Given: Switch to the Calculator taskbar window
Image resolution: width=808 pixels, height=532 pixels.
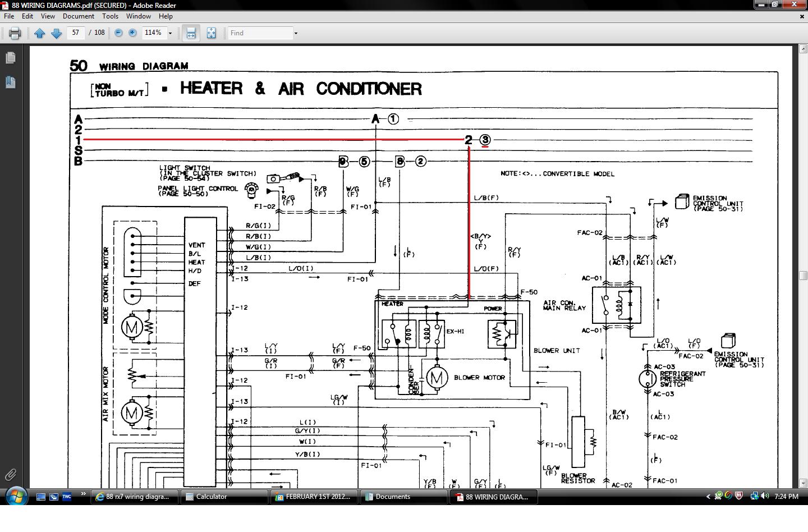Looking at the screenshot, I should coord(224,497).
